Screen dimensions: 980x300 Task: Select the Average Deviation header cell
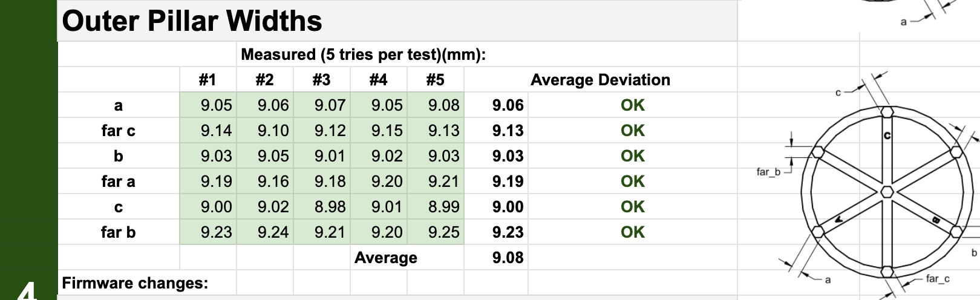click(x=600, y=80)
